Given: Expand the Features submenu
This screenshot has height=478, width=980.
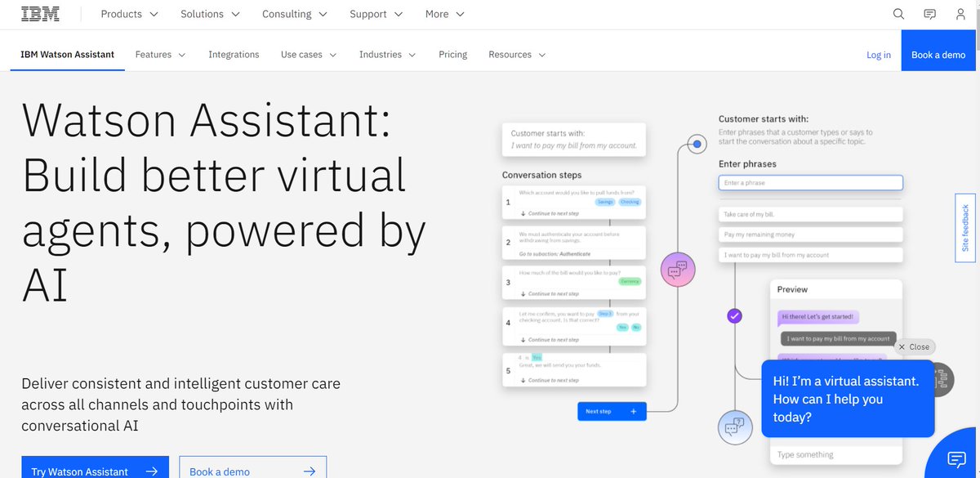Looking at the screenshot, I should click(x=160, y=55).
